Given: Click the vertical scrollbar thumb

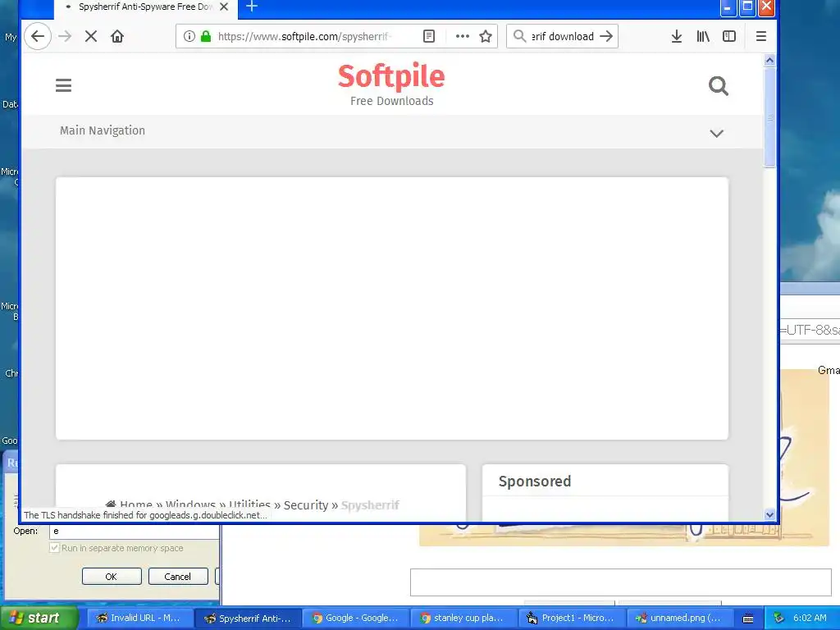Looking at the screenshot, I should tap(769, 118).
